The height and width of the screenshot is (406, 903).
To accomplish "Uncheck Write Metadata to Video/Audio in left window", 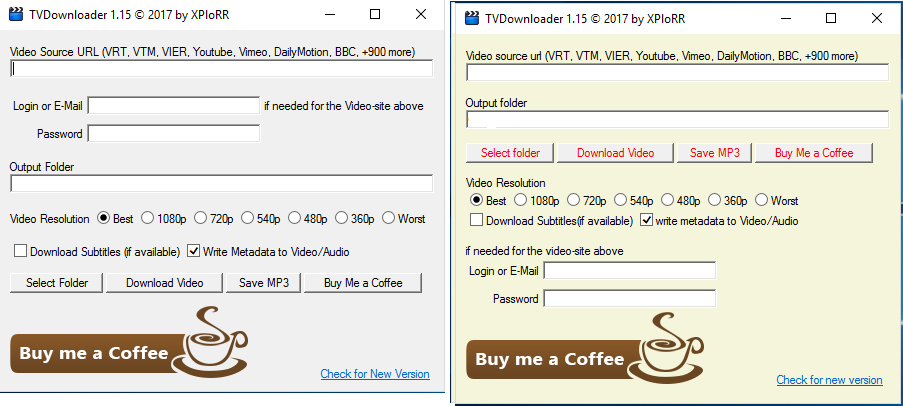I will pyautogui.click(x=194, y=251).
